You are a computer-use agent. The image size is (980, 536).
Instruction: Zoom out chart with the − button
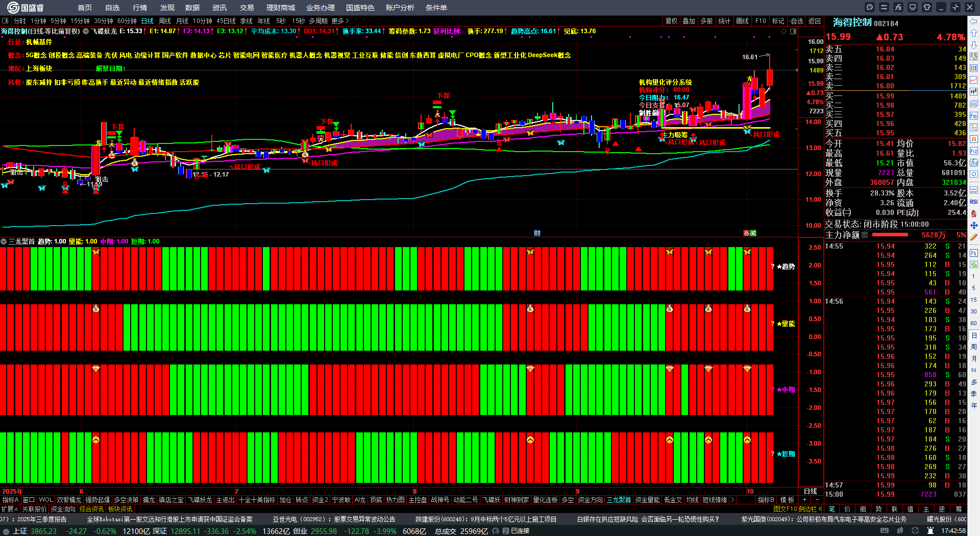coord(817,500)
